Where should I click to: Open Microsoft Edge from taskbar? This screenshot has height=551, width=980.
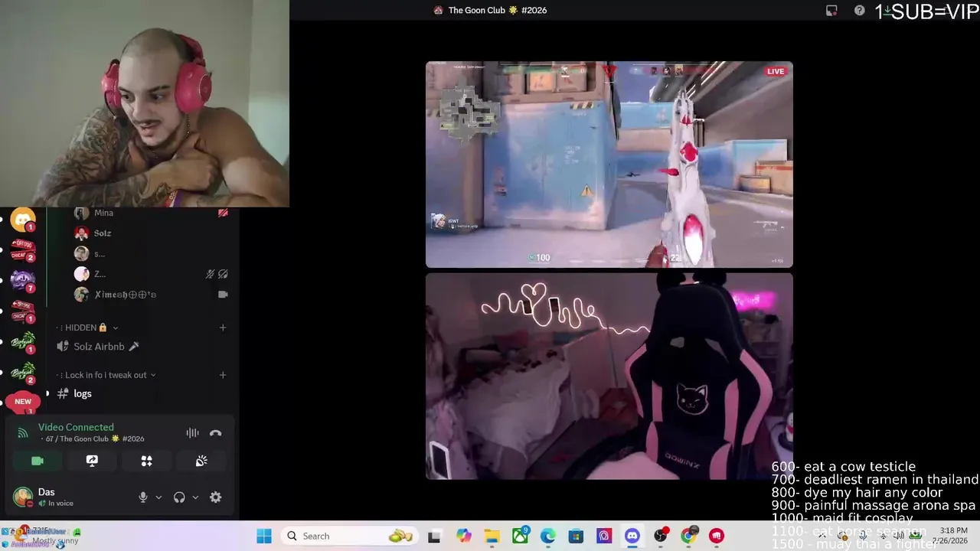pos(548,536)
